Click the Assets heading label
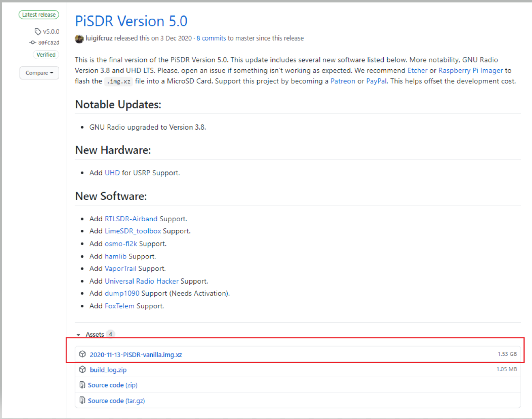The width and height of the screenshot is (532, 419). click(x=95, y=334)
